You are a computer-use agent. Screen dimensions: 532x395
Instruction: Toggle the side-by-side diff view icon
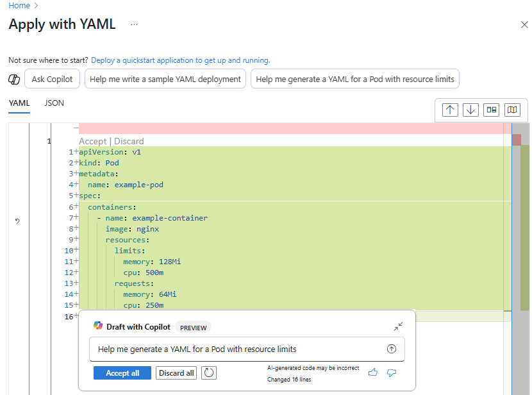coord(492,110)
